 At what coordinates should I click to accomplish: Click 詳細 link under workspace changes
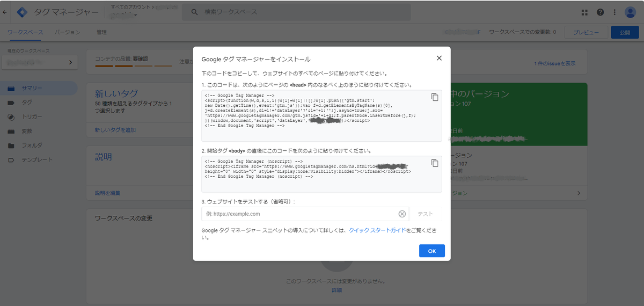[x=336, y=290]
